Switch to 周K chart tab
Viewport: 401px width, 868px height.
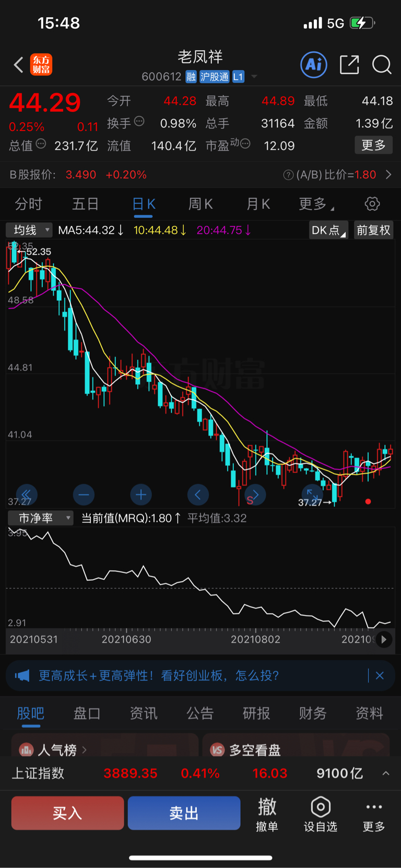coord(200,204)
